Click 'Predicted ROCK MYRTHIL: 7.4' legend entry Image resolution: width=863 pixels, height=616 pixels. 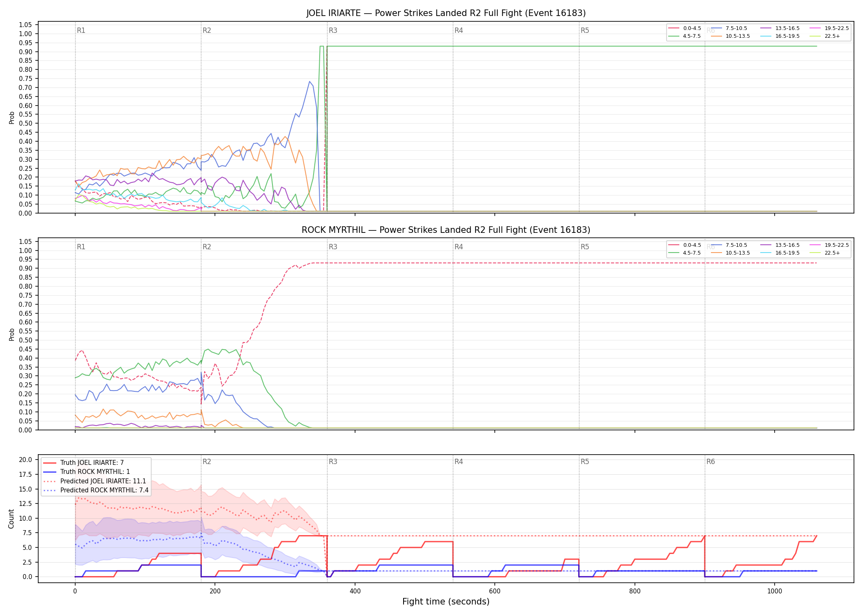(96, 490)
